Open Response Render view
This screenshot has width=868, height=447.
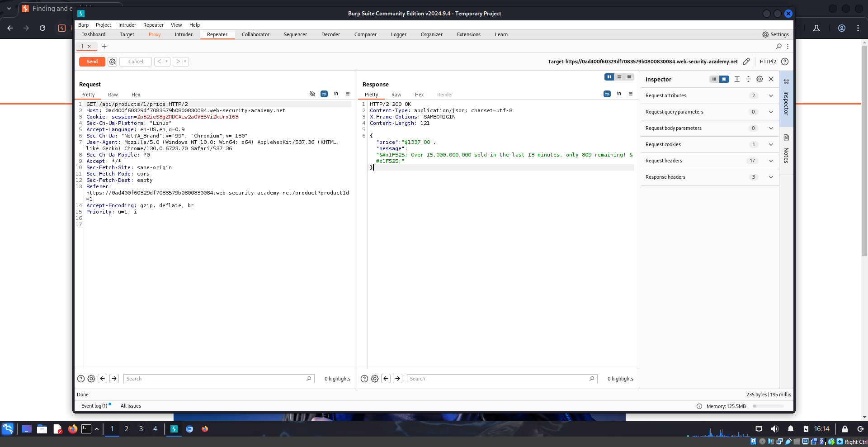[445, 95]
